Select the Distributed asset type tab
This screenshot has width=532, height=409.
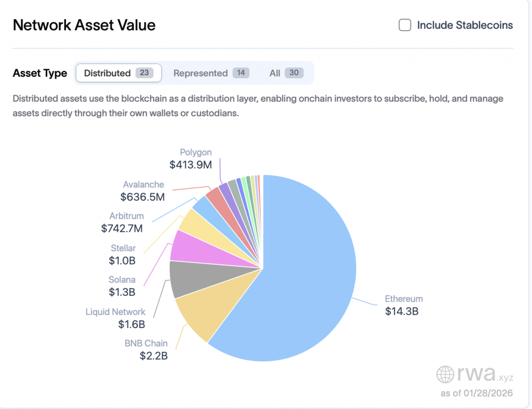tap(118, 73)
